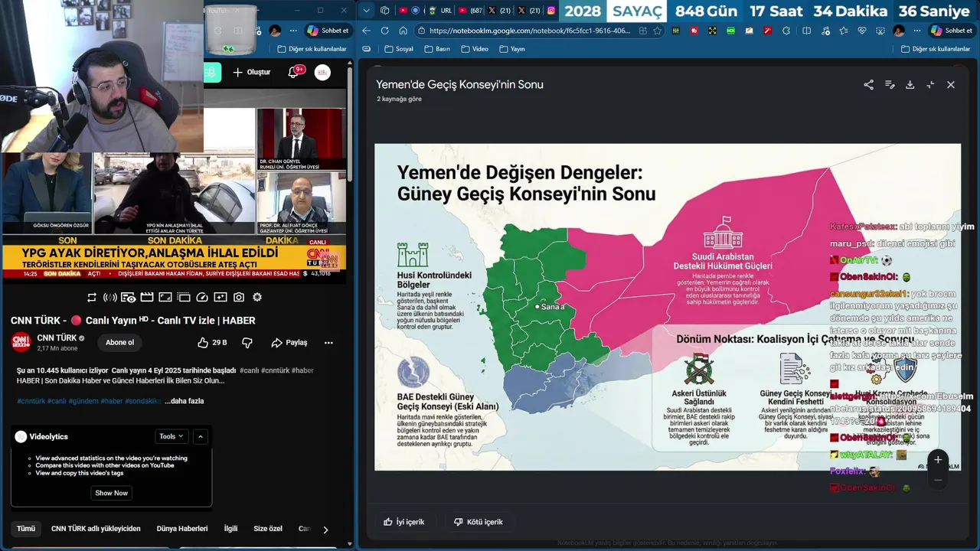This screenshot has height=551, width=980.
Task: Select the Dünya Haberleri chip
Action: click(182, 529)
